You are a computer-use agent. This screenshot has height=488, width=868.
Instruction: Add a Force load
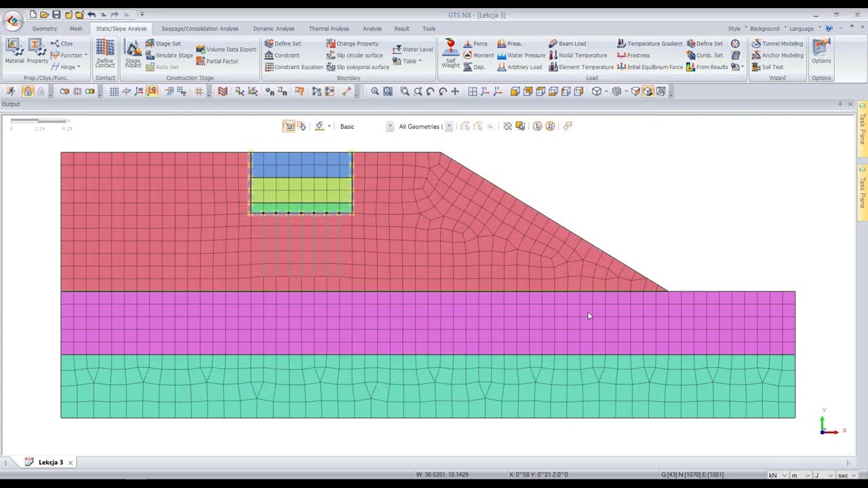[x=475, y=43]
